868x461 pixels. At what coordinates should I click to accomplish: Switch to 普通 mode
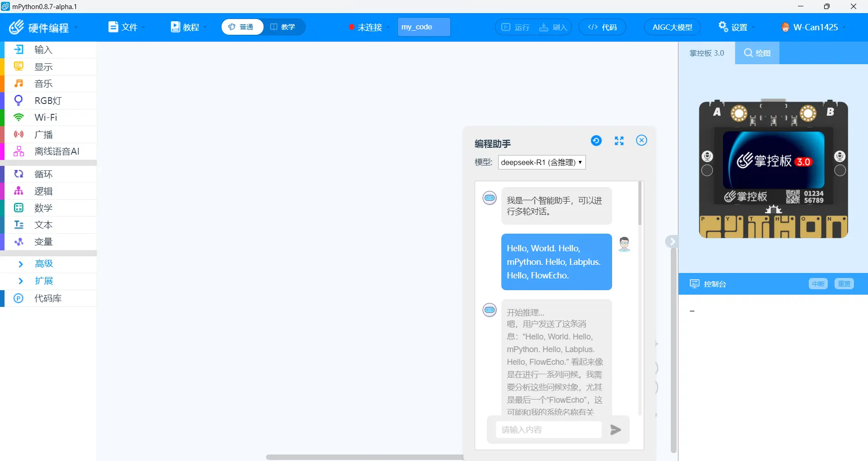[x=242, y=27]
